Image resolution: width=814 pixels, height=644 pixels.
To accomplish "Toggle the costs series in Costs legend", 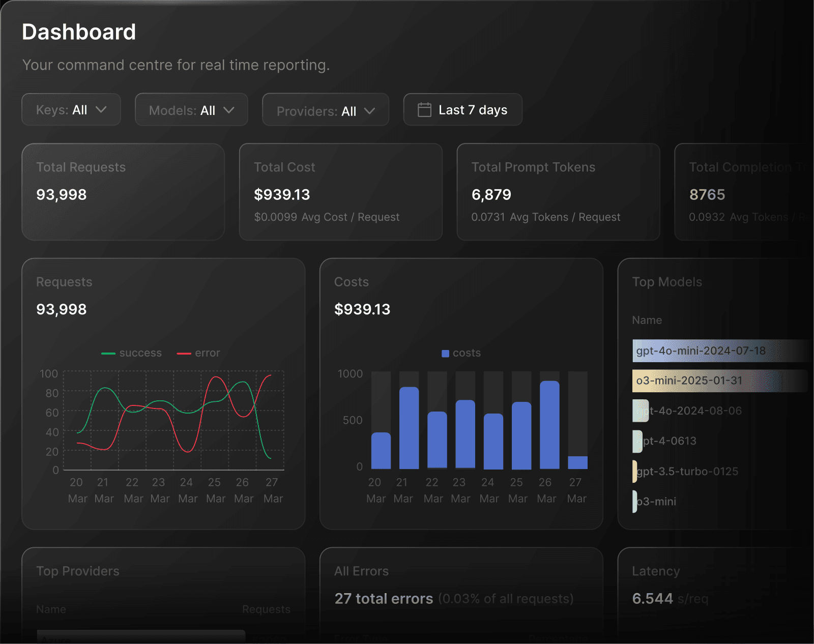I will pyautogui.click(x=461, y=353).
